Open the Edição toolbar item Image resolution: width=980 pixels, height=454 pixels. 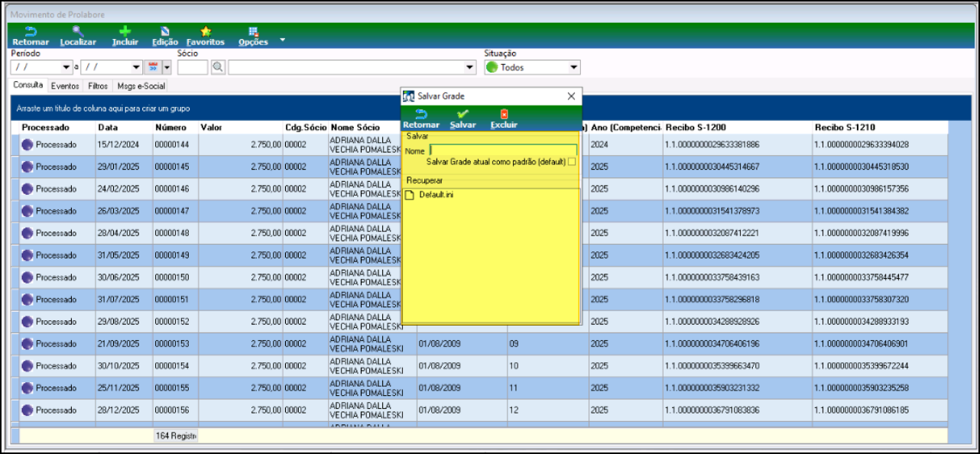[165, 36]
